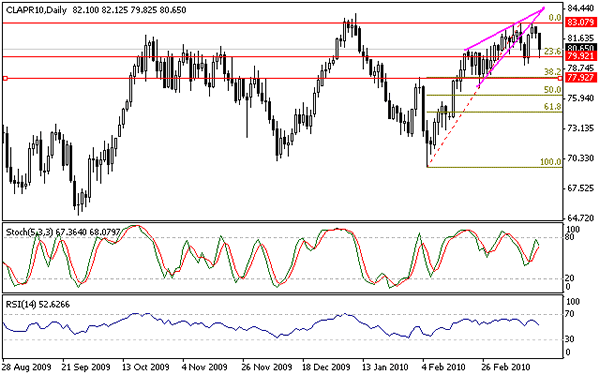600x375 pixels.
Task: Select the red 83.079 price tag
Action: click(580, 22)
